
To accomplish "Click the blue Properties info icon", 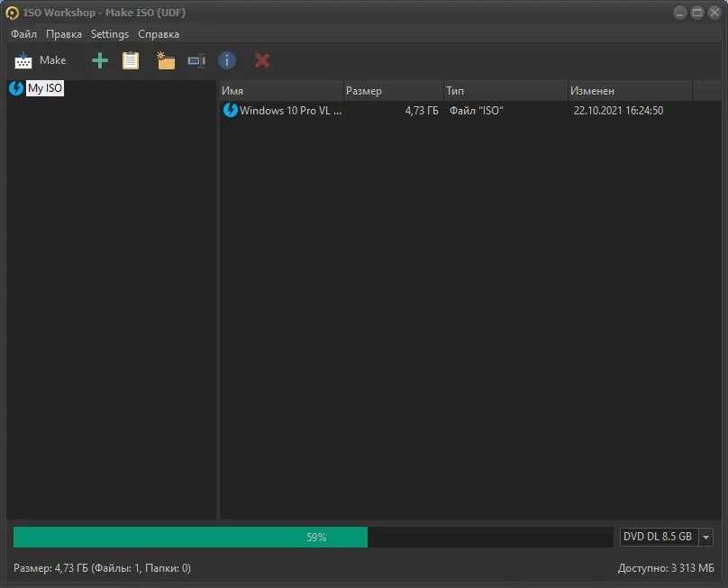I will tap(227, 60).
